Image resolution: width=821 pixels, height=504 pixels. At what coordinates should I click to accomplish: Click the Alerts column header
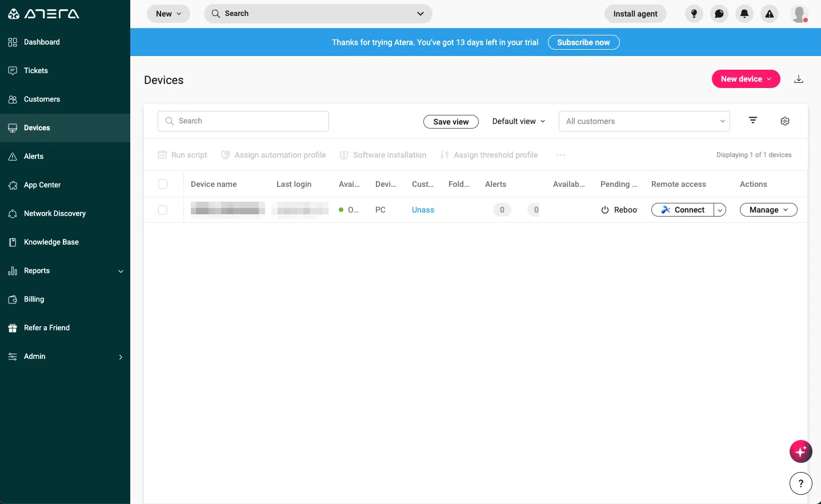(496, 184)
